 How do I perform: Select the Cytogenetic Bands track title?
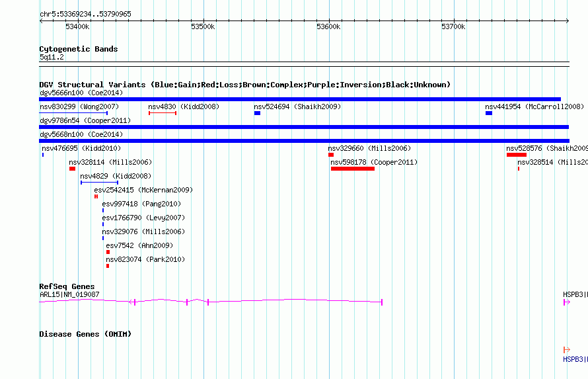[x=79, y=49]
